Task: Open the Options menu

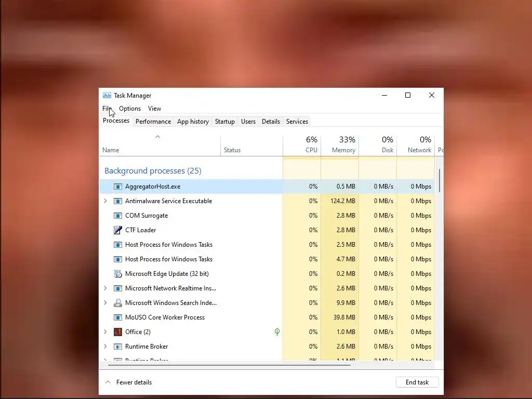Action: [129, 109]
